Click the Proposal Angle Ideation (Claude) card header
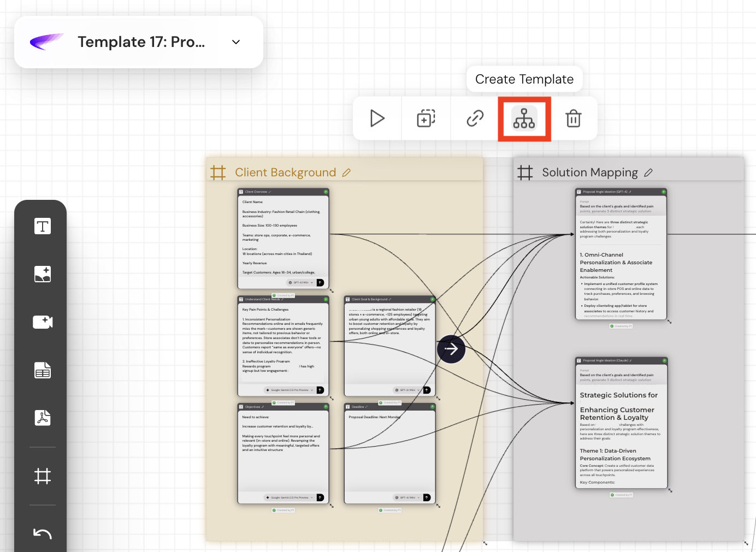This screenshot has width=756, height=552. coord(606,360)
